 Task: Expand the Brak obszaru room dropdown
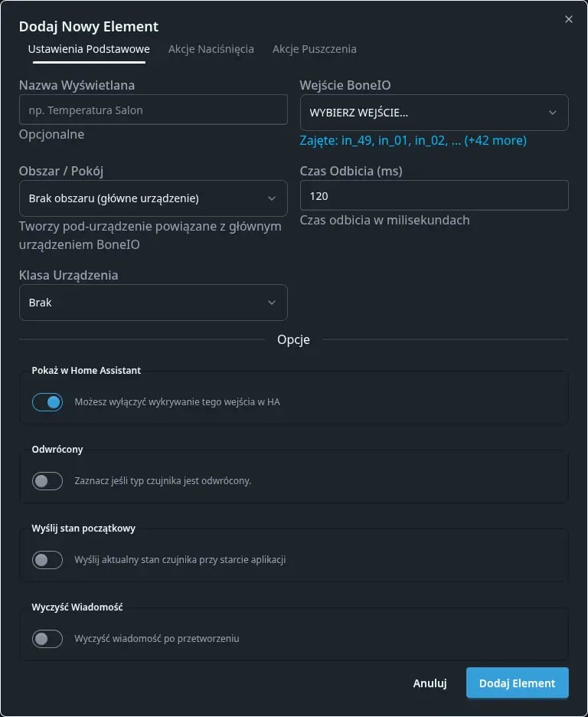tap(145, 198)
